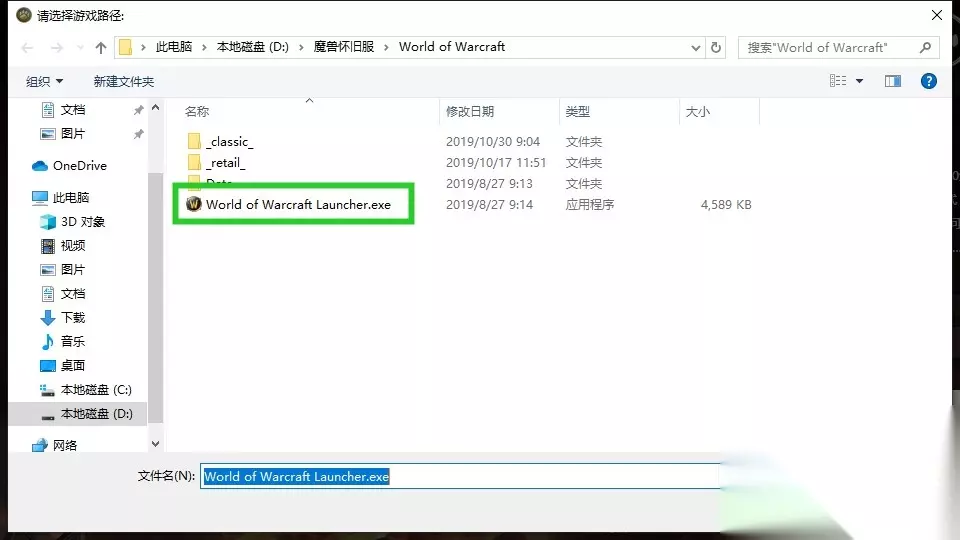Image resolution: width=960 pixels, height=540 pixels.
Task: Click sidebar scrollbar up arrow
Action: pyautogui.click(x=156, y=108)
